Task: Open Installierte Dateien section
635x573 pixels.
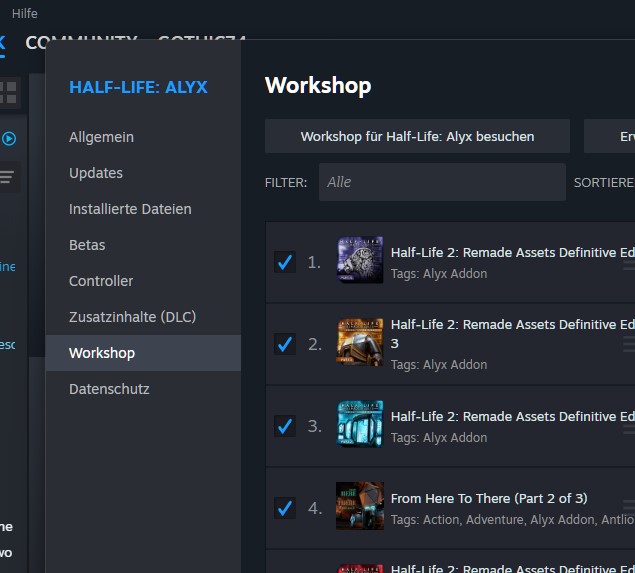Action: [x=130, y=209]
